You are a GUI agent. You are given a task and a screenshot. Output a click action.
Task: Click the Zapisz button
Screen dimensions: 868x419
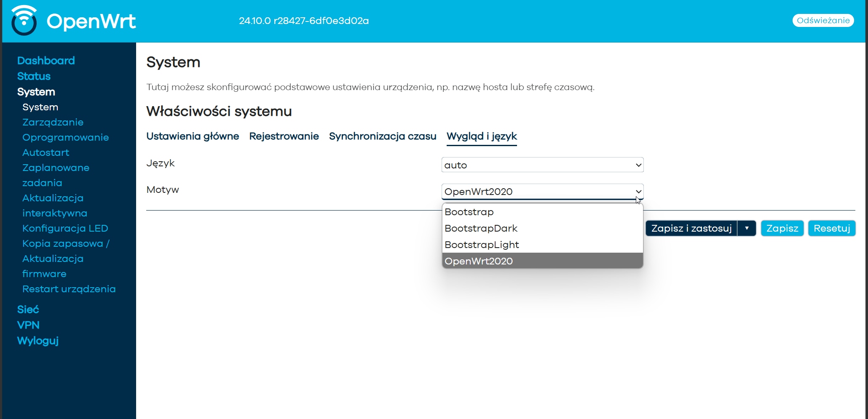point(782,228)
